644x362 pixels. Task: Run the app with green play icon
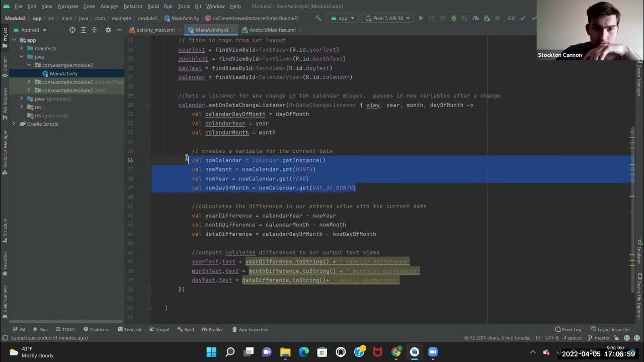[421, 18]
